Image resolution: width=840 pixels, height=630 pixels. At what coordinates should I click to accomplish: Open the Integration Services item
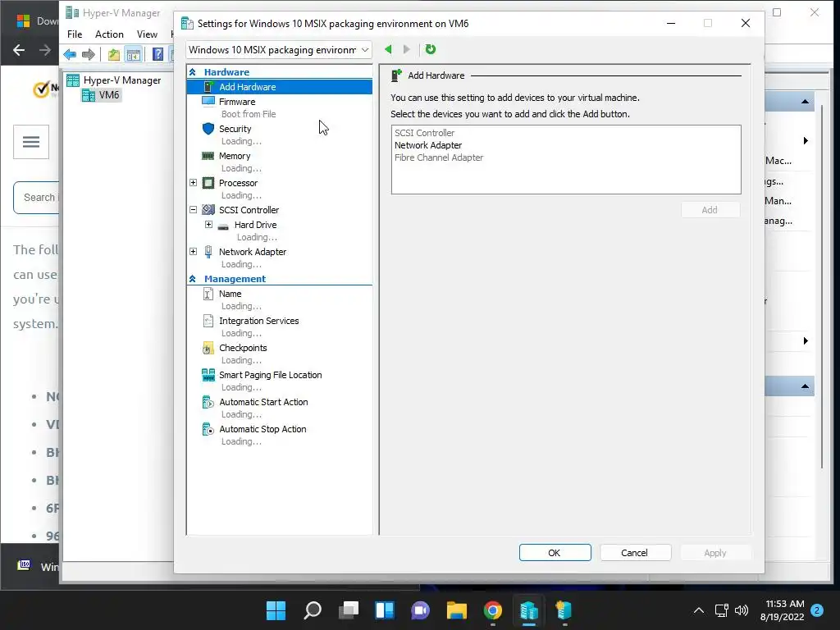click(258, 321)
